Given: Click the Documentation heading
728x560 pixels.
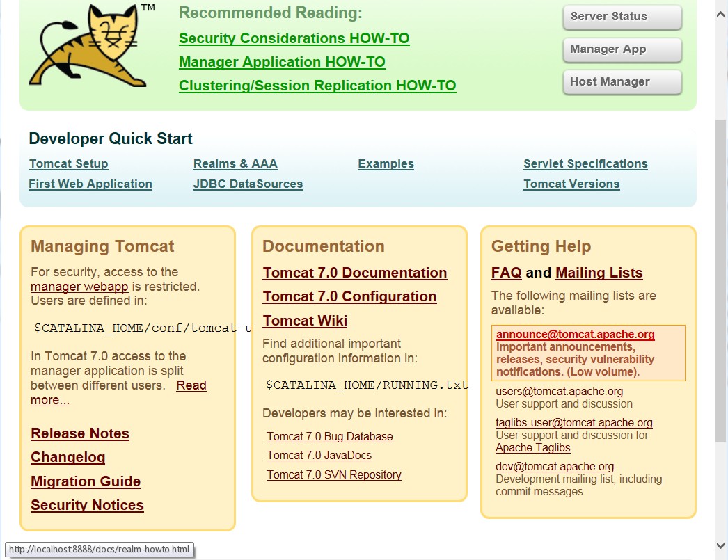Looking at the screenshot, I should pyautogui.click(x=324, y=246).
